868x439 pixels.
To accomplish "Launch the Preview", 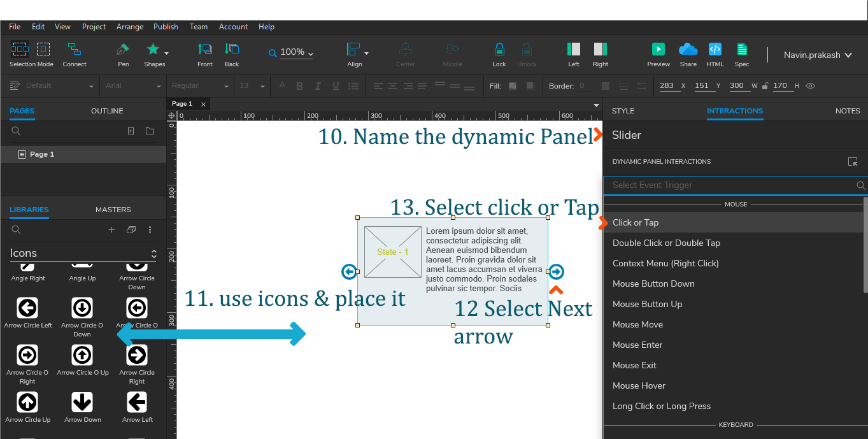I will 658,51.
